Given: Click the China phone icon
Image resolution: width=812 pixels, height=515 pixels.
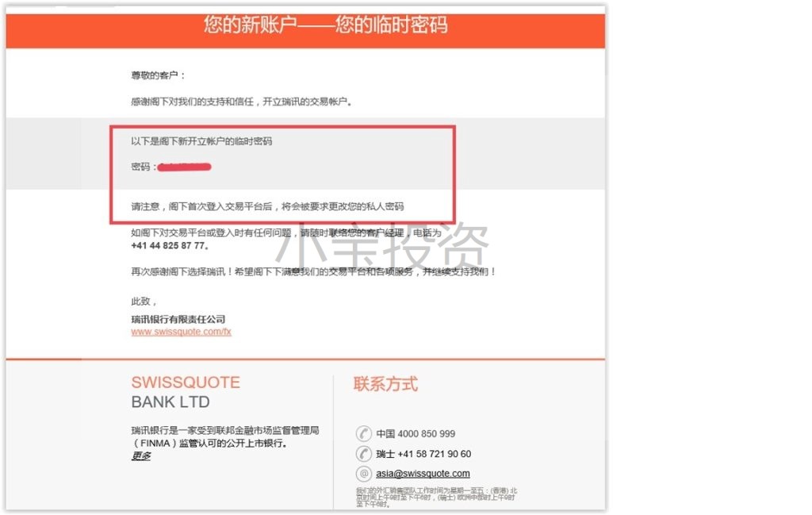Looking at the screenshot, I should pyautogui.click(x=363, y=433).
